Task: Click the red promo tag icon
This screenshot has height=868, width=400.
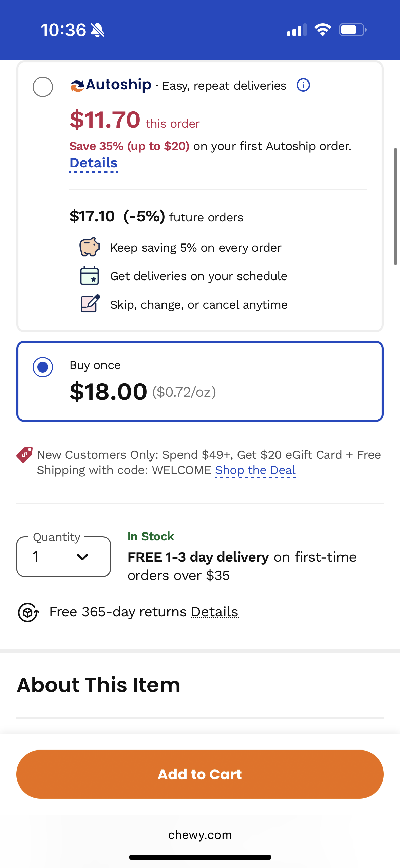Action: pos(24,454)
